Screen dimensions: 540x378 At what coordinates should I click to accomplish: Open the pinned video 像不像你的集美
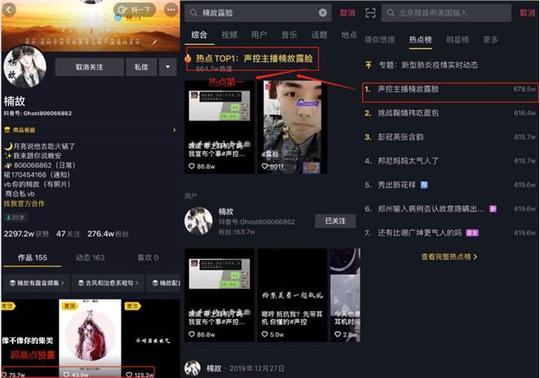click(30, 338)
